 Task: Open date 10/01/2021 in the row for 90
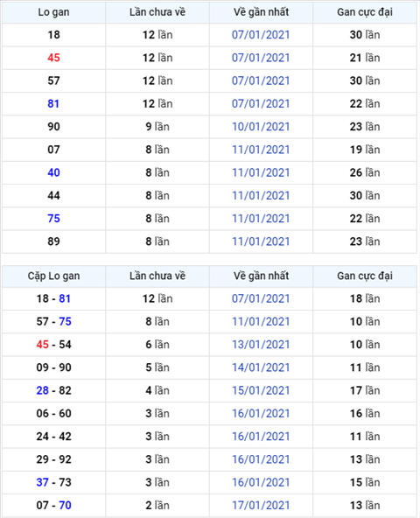[261, 127]
